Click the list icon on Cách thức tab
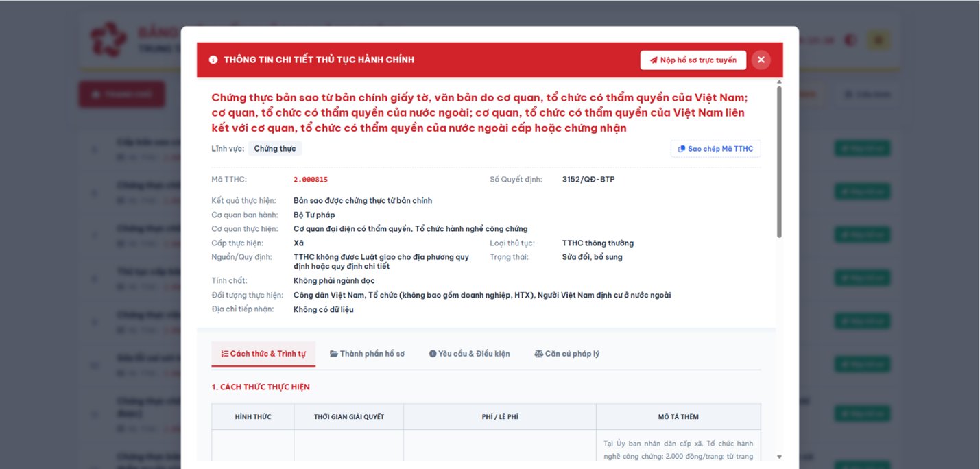Viewport: 980px width, 469px height. click(x=225, y=354)
